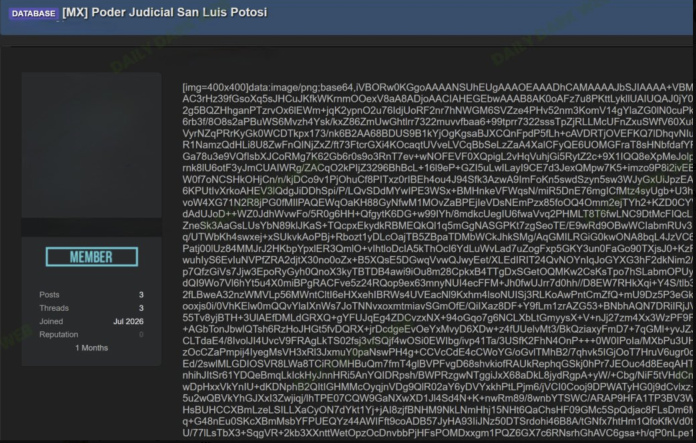Click the line starting AC3rHz39fGsoXq5s
Viewport: 696px width, 443px height.
(437, 99)
